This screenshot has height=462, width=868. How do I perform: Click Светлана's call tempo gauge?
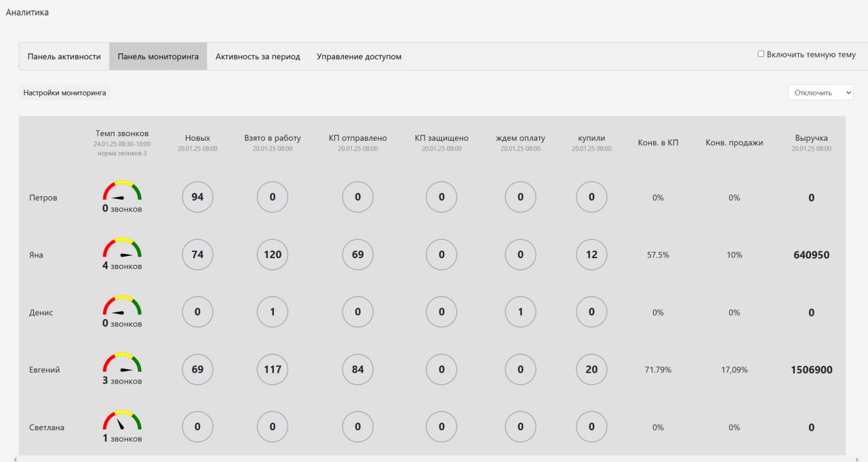point(122,421)
